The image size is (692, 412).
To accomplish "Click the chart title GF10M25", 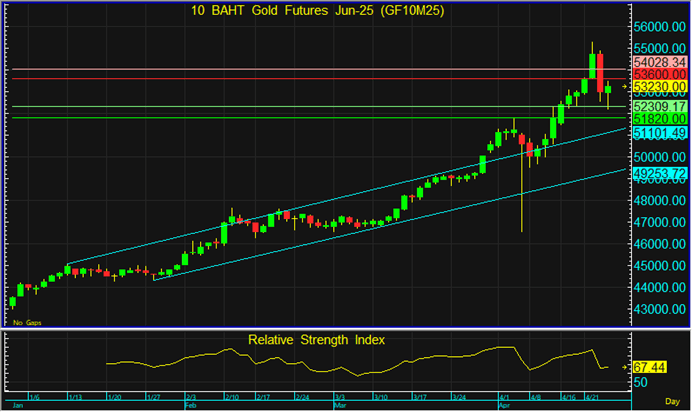I will pyautogui.click(x=304, y=11).
